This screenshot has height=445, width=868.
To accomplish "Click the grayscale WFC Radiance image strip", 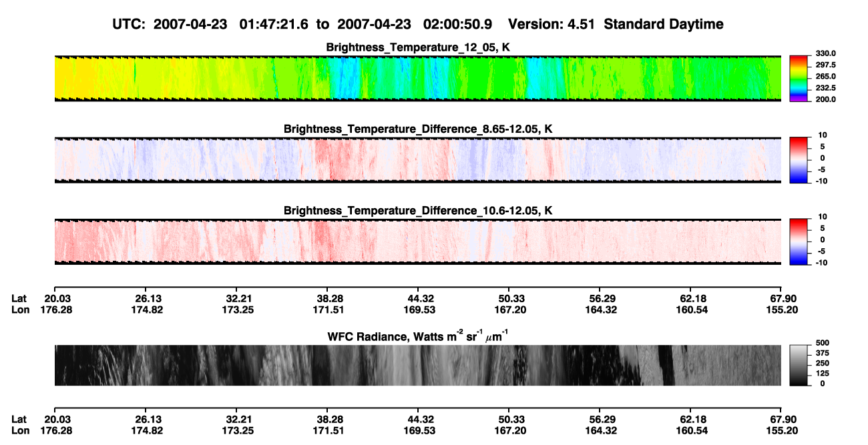I will pos(417,365).
